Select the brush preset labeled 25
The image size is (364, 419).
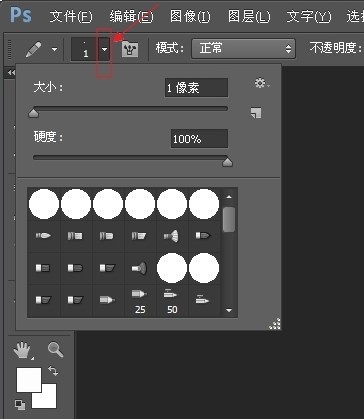[140, 301]
